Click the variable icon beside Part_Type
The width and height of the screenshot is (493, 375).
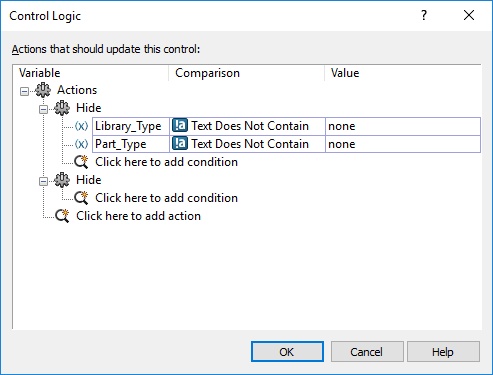81,144
